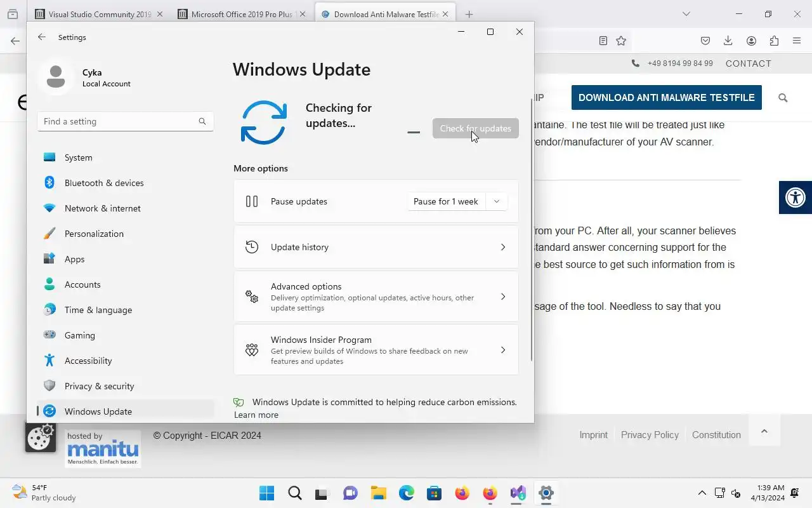This screenshot has height=508, width=812.
Task: Open Firefox Pocket save icon
Action: [x=705, y=41]
